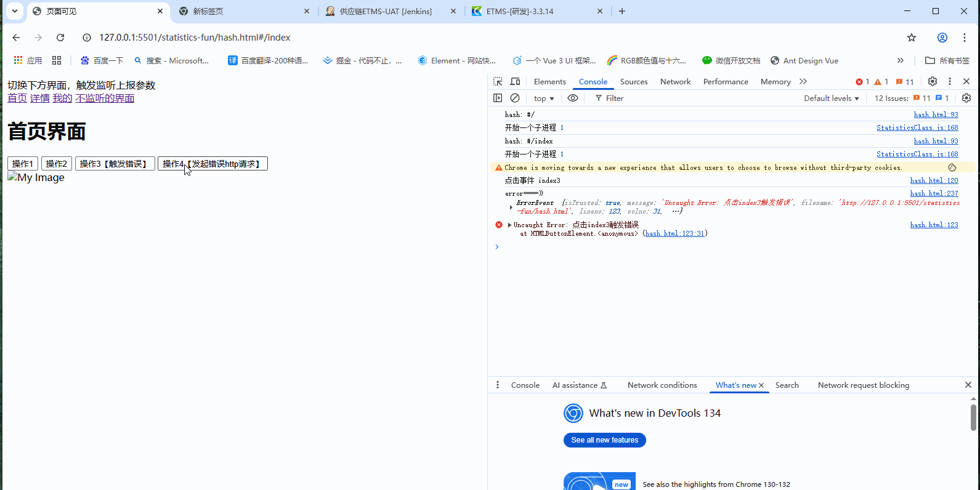
Task: Click the 我的 link
Action: click(x=62, y=98)
